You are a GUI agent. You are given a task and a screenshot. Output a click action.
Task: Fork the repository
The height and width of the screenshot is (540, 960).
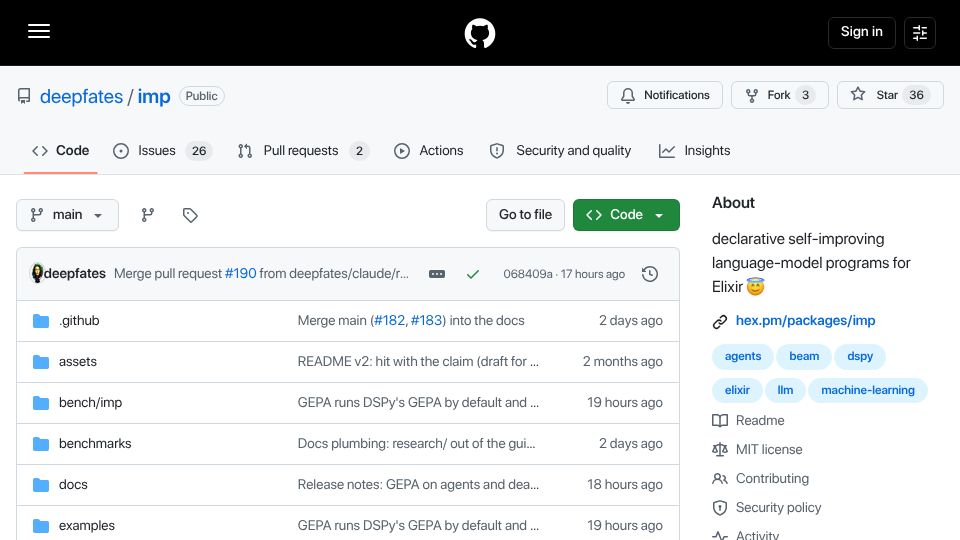tap(779, 95)
